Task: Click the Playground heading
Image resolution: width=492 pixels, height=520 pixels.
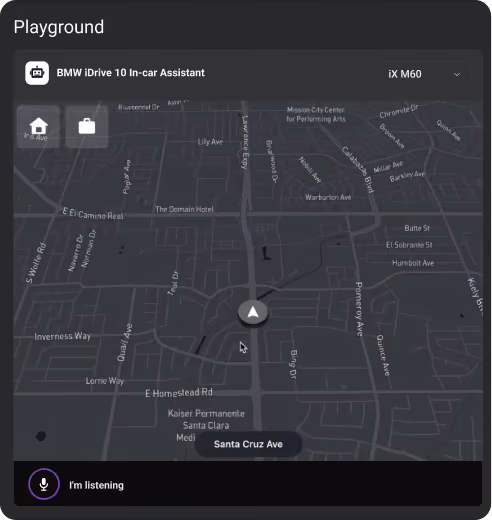Action: pos(59,27)
